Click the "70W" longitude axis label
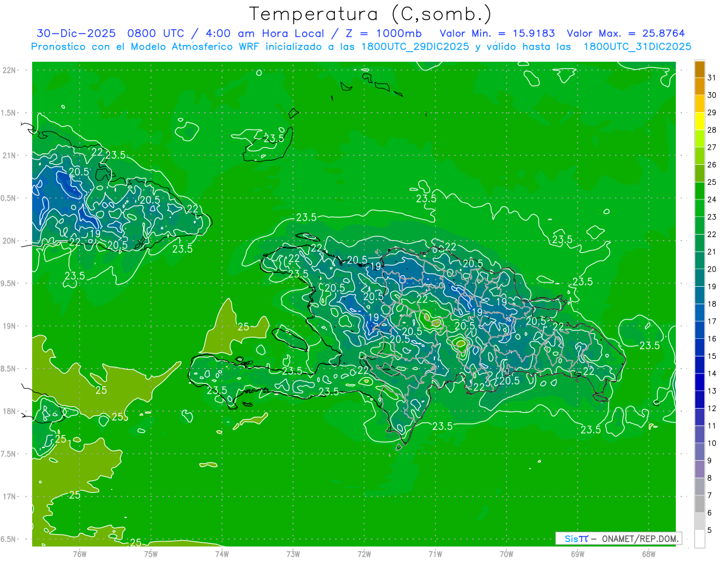This screenshot has height=562, width=728. pos(506,554)
